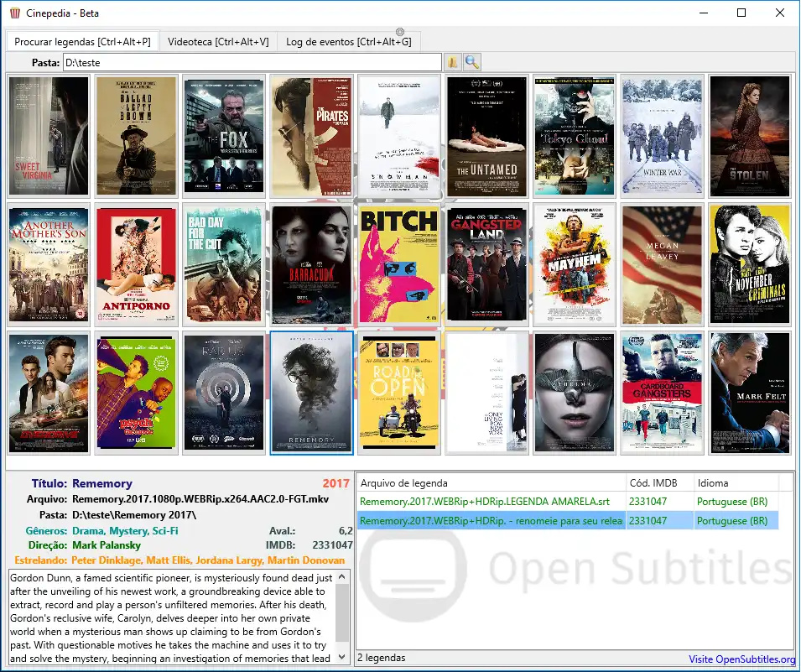Viewport: 801px width, 672px height.
Task: Select The Untamed poster
Action: click(x=486, y=136)
